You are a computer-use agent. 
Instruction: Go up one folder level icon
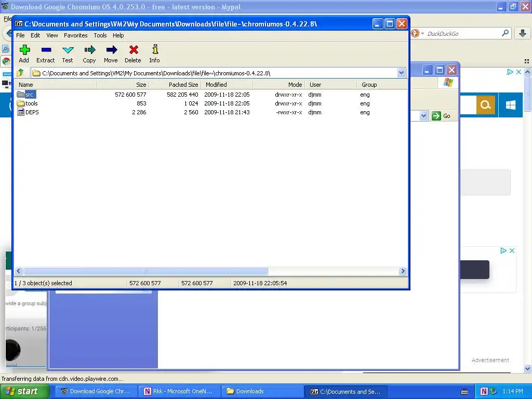pyautogui.click(x=20, y=73)
